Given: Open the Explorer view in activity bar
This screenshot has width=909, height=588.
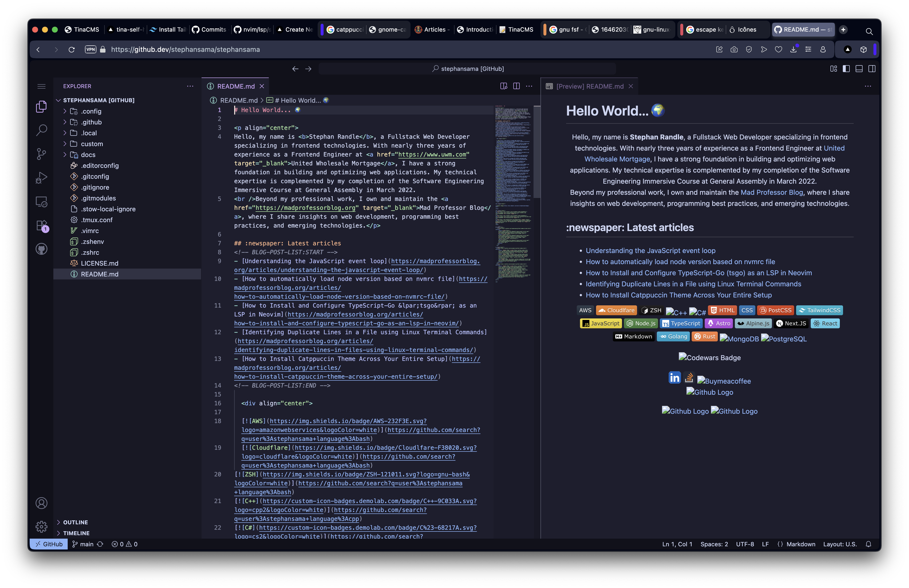Looking at the screenshot, I should point(41,106).
